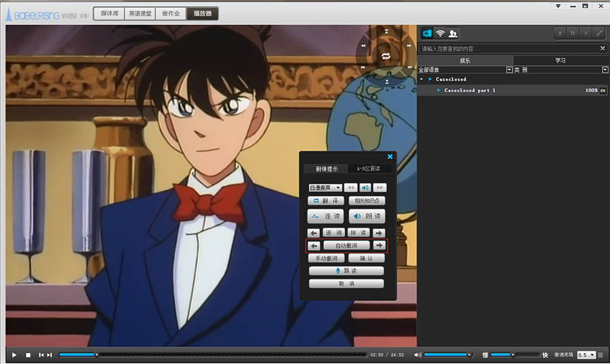This screenshot has width=610, height=364.
Task: Click the 拼读 spelling button
Action: click(359, 233)
